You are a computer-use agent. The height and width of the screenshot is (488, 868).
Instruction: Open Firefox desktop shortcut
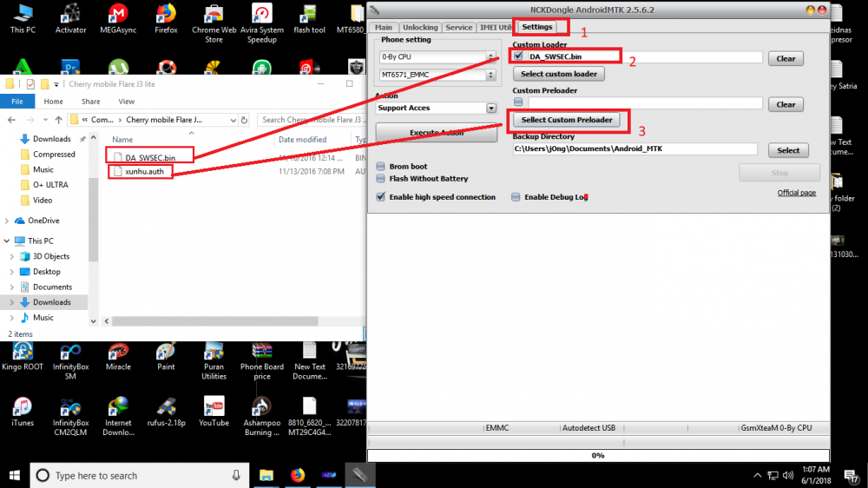pyautogui.click(x=166, y=18)
